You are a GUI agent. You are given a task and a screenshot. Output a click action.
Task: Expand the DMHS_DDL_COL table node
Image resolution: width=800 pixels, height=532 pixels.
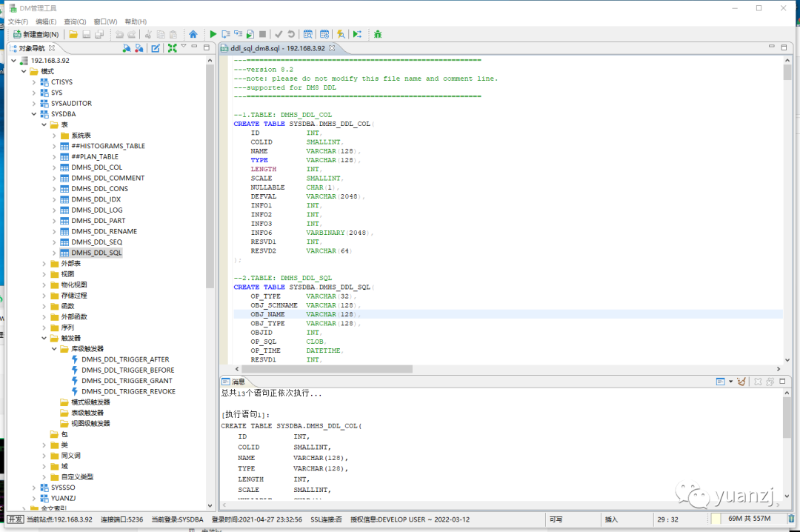55,167
